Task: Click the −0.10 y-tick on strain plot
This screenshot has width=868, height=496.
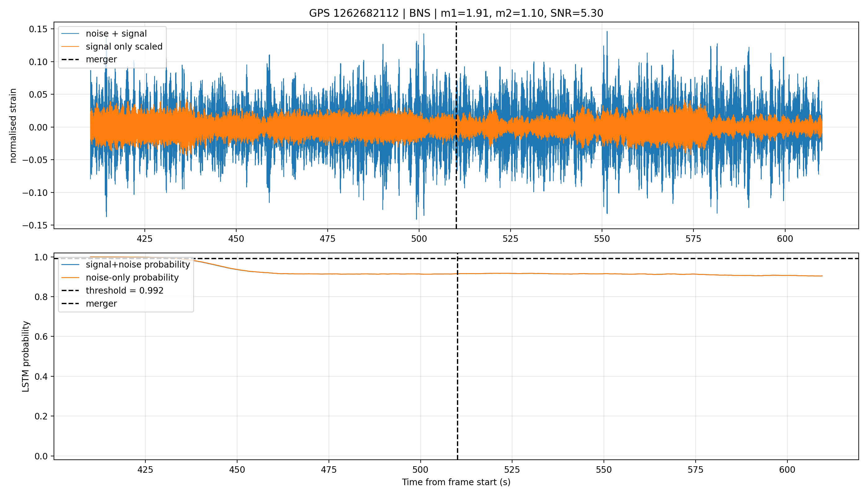Action: coord(36,193)
